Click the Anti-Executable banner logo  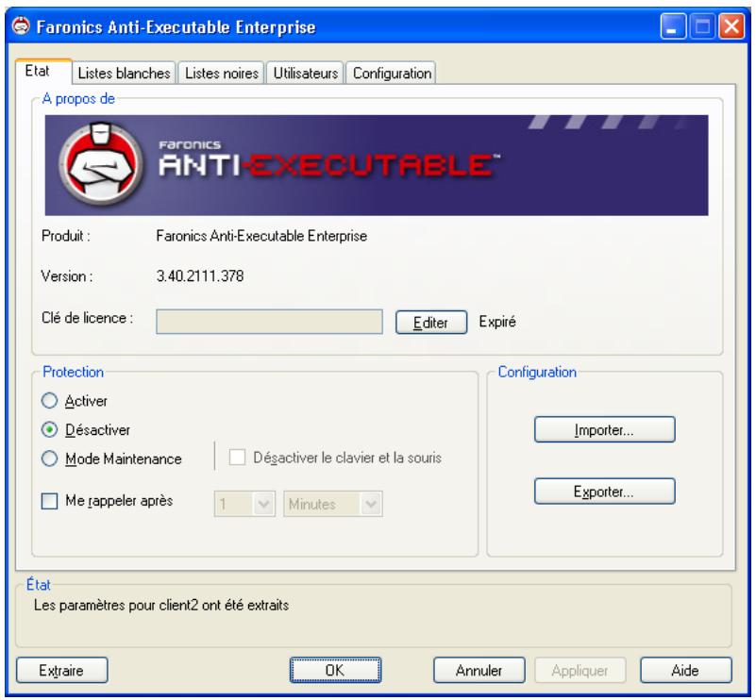[x=376, y=165]
